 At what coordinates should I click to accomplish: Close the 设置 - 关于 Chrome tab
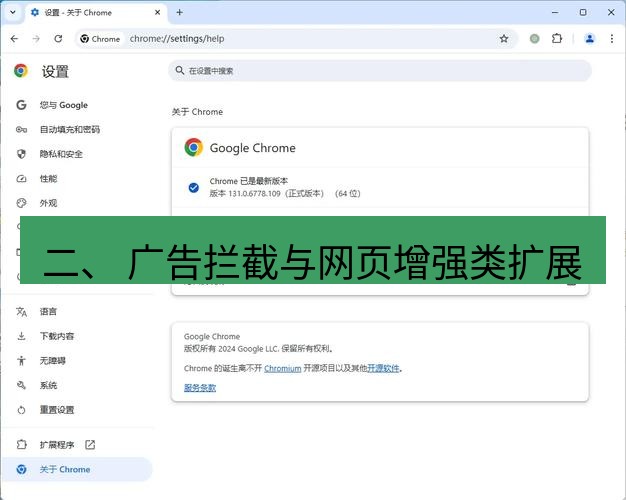coord(158,12)
